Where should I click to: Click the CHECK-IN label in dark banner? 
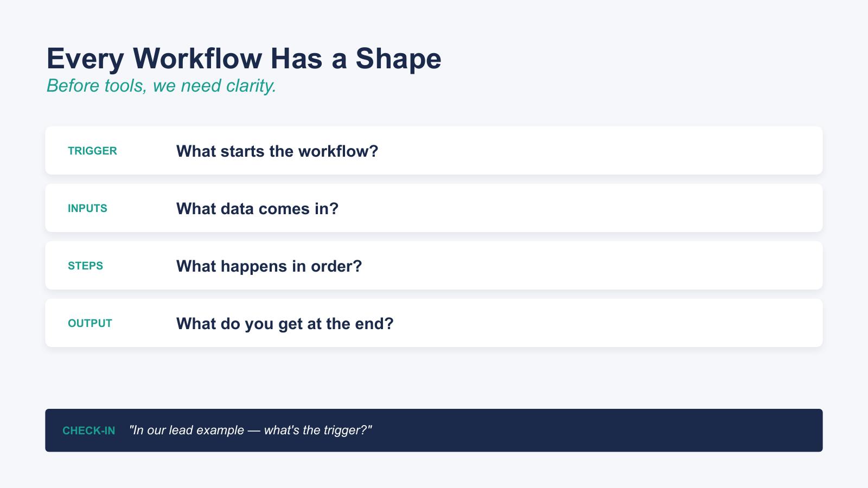click(88, 431)
